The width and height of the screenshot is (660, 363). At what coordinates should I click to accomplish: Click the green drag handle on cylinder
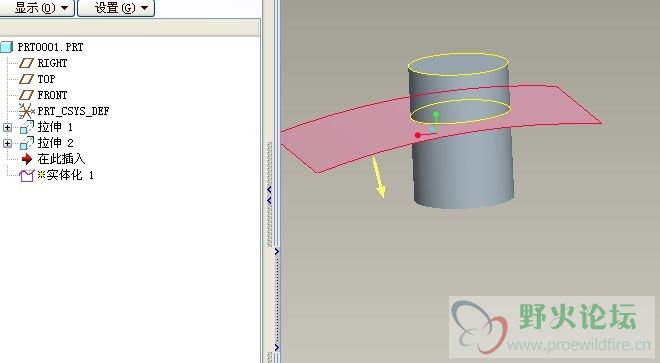(x=436, y=115)
